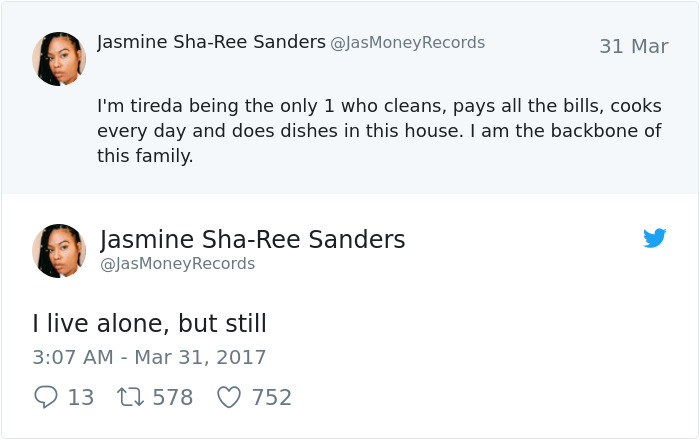Open the profile photo beside the large name
Image resolution: width=700 pixels, height=440 pixels.
[x=59, y=250]
